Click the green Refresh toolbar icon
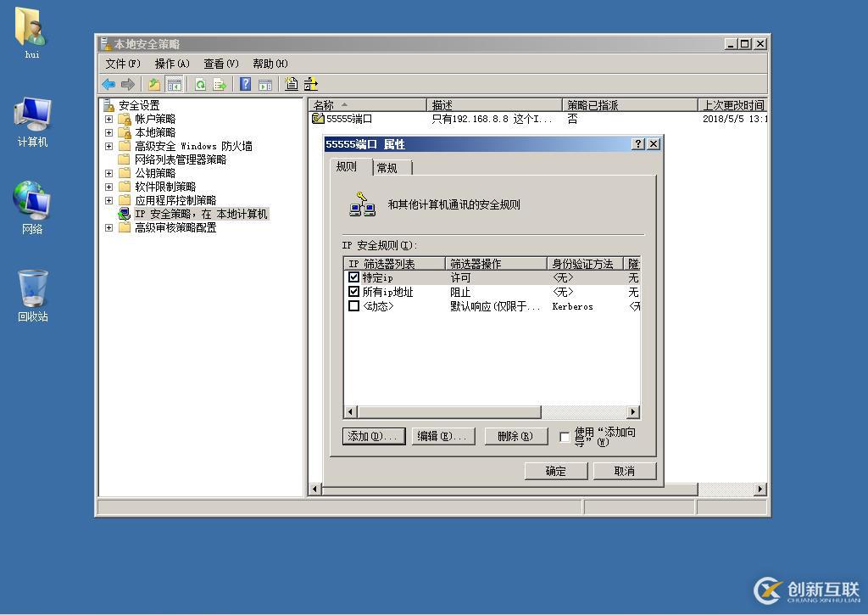 click(200, 84)
